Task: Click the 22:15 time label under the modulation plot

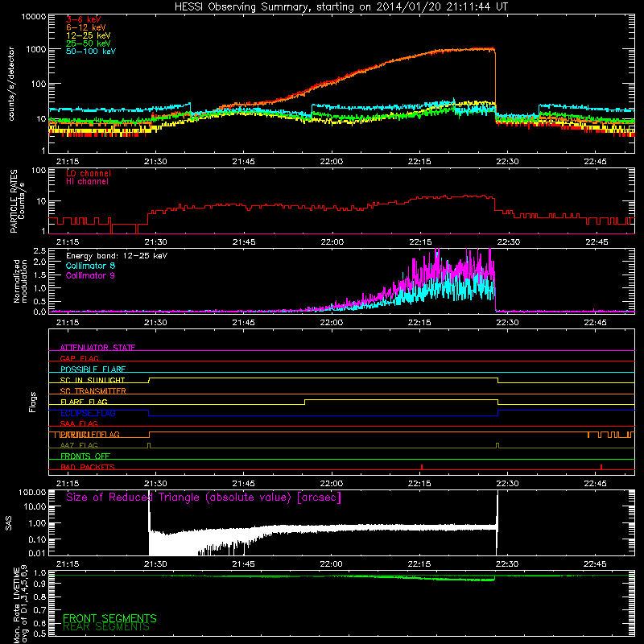Action: pos(419,323)
